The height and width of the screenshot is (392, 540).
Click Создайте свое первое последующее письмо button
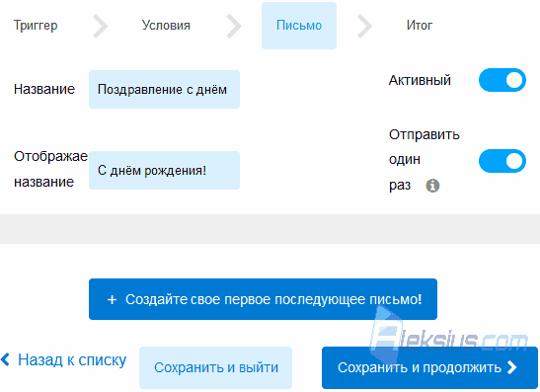(x=264, y=299)
